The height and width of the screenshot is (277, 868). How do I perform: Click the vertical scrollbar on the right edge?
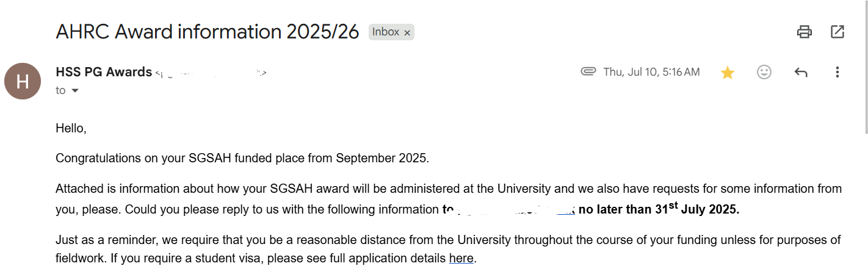tap(866, 66)
